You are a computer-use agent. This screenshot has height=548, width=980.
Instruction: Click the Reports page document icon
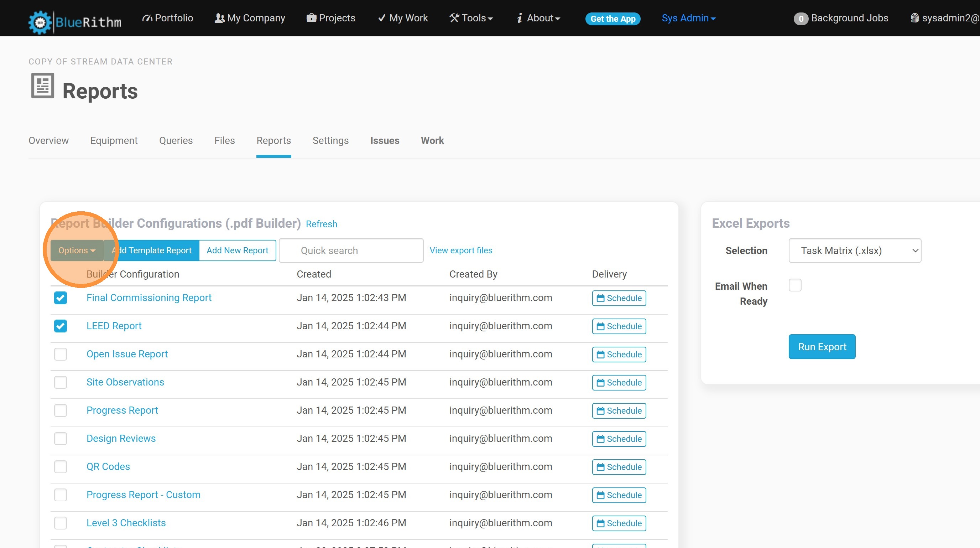pyautogui.click(x=42, y=86)
